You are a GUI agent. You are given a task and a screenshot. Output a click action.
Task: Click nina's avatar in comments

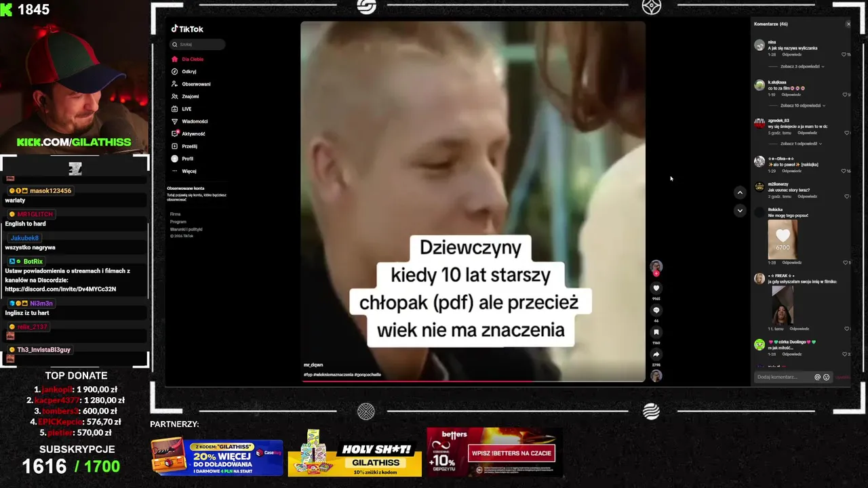click(759, 45)
